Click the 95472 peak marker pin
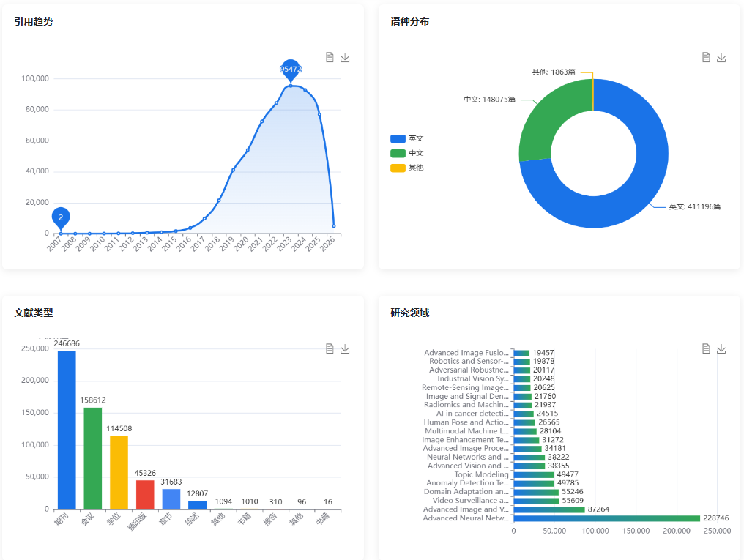The height and width of the screenshot is (560, 744). (x=291, y=70)
